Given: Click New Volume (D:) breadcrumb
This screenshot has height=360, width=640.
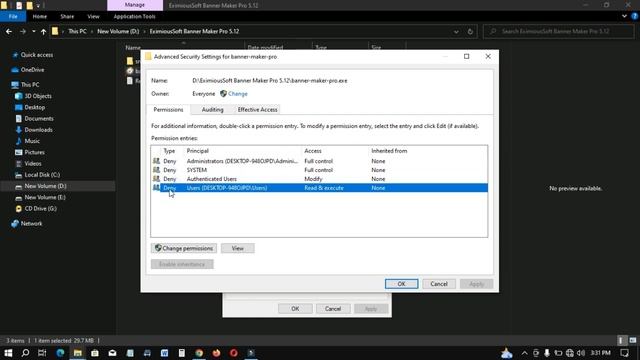Looking at the screenshot, I should tap(118, 31).
